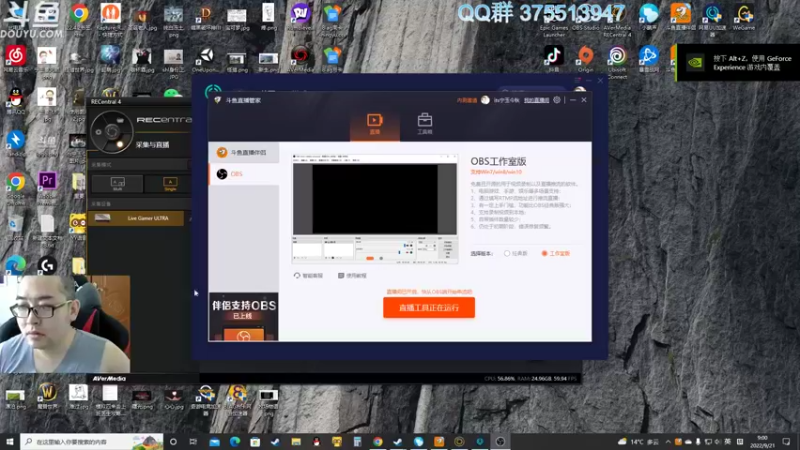Click the RECentral dial center refresh icon
Image resolution: width=800 pixels, height=450 pixels.
[x=112, y=132]
